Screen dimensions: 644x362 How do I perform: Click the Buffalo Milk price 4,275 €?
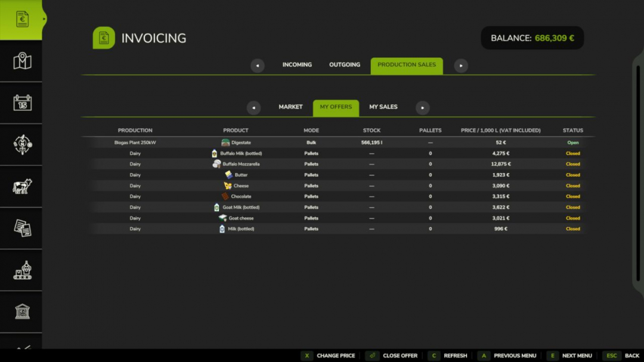[501, 153]
